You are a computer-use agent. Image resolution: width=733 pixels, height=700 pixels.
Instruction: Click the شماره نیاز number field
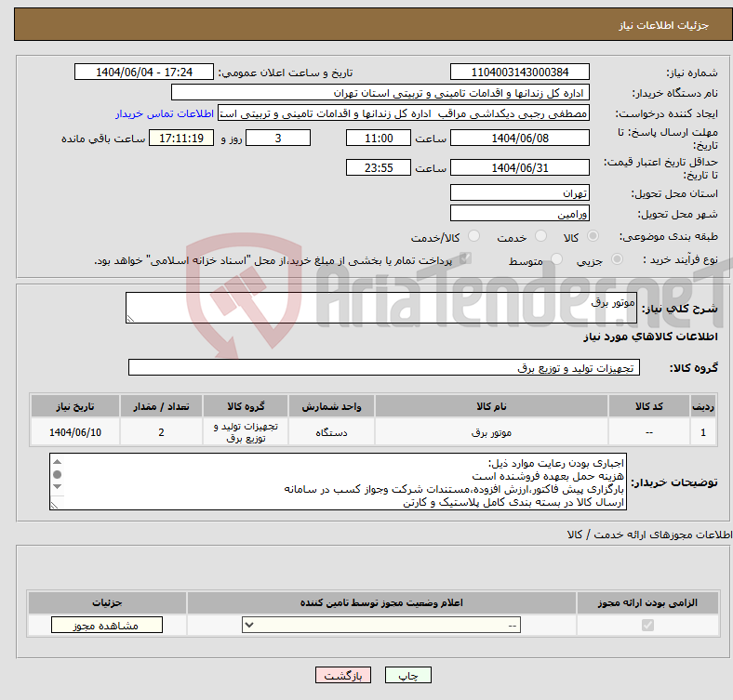point(519,73)
